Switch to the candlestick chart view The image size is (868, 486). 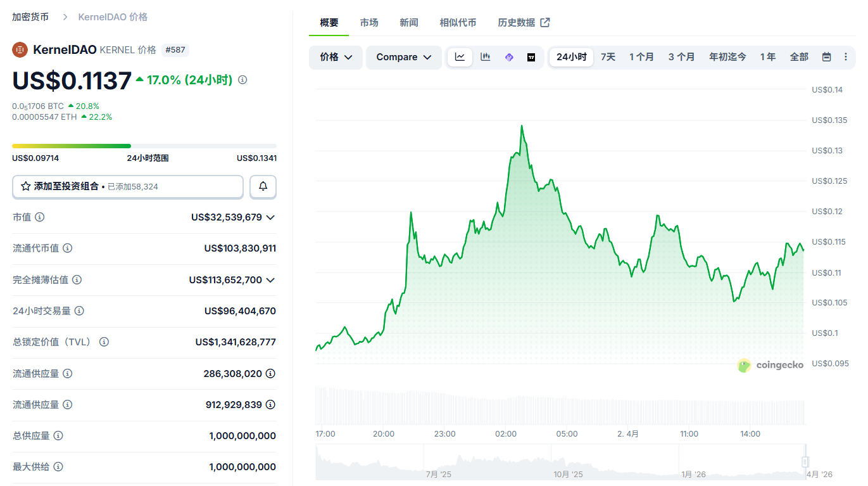coord(486,57)
